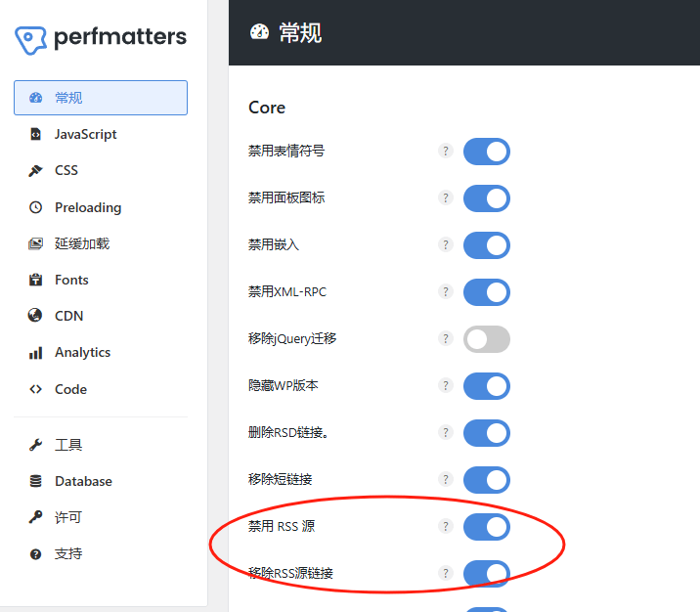This screenshot has height=612, width=700.
Task: Toggle the 删除RSD链接 switch
Action: tap(487, 433)
